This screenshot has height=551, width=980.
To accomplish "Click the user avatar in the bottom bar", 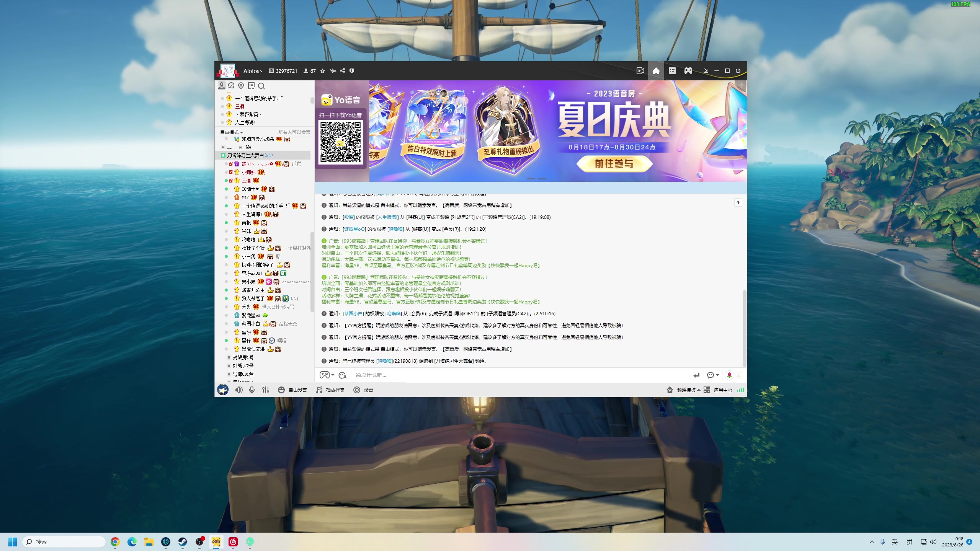I will (x=223, y=390).
